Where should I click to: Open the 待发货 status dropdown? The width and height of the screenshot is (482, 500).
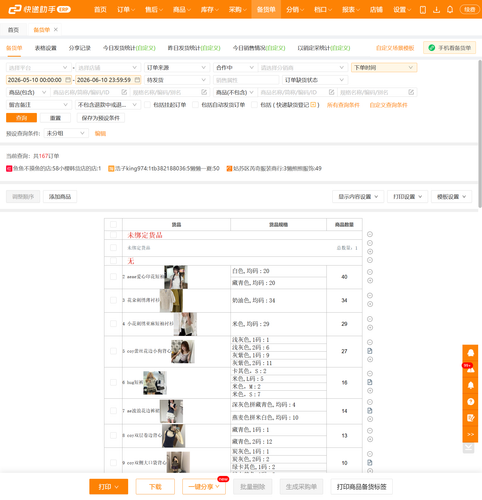point(177,80)
